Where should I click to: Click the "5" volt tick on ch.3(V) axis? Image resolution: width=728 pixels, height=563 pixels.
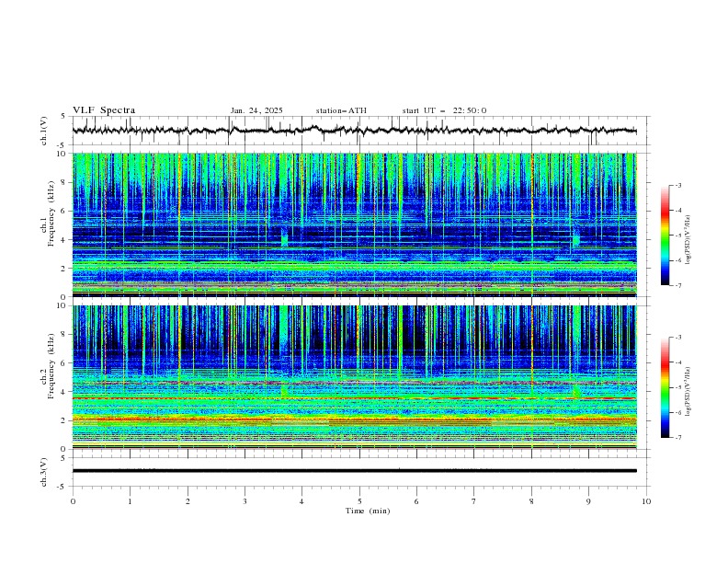point(63,458)
